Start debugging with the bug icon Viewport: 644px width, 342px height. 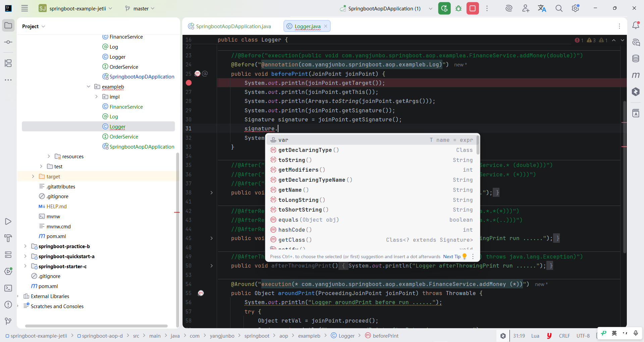(459, 8)
